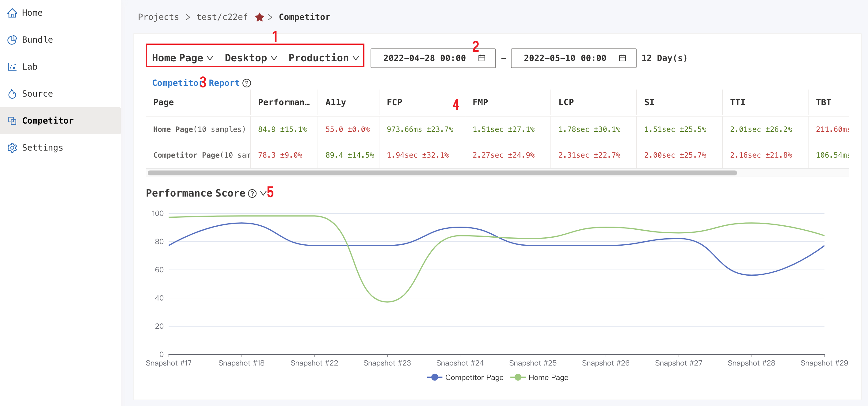Toggle Home Page legend series
This screenshot has width=868, height=406.
coord(539,377)
